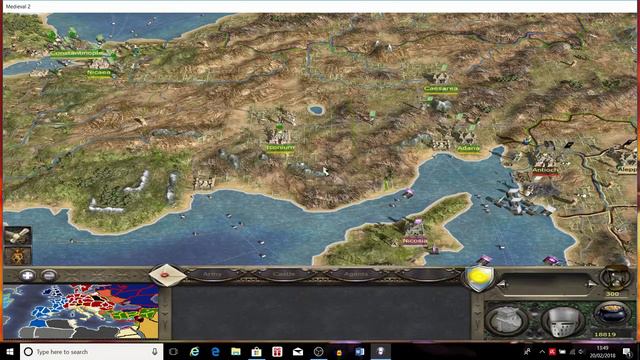640x360 pixels.
Task: Zoom out the minimap with the minus button
Action: coord(49,276)
